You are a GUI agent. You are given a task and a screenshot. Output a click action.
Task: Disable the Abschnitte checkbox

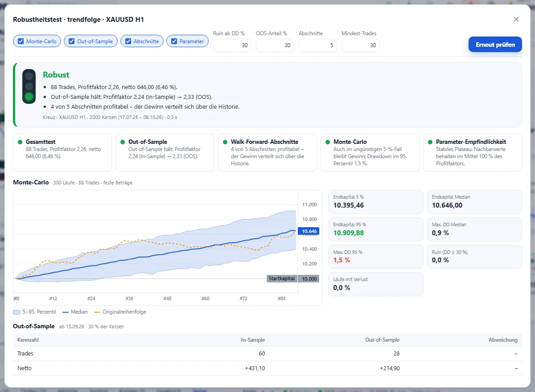tap(128, 41)
